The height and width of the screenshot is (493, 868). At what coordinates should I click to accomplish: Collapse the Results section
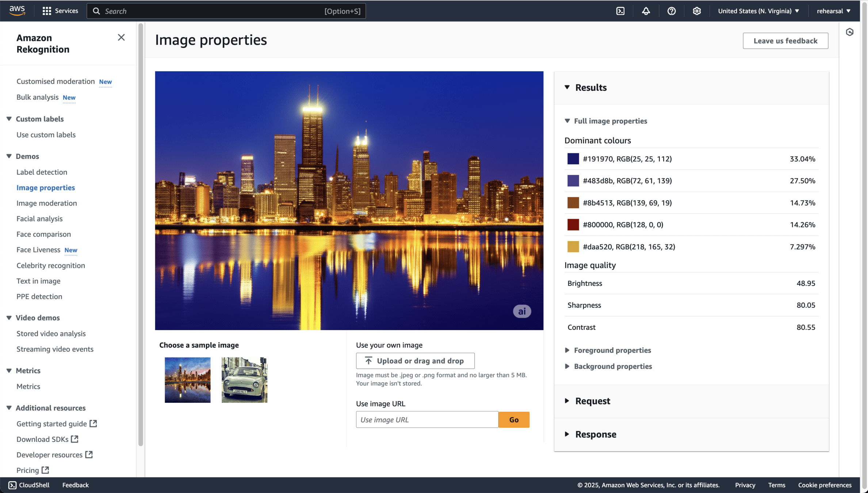click(x=567, y=87)
